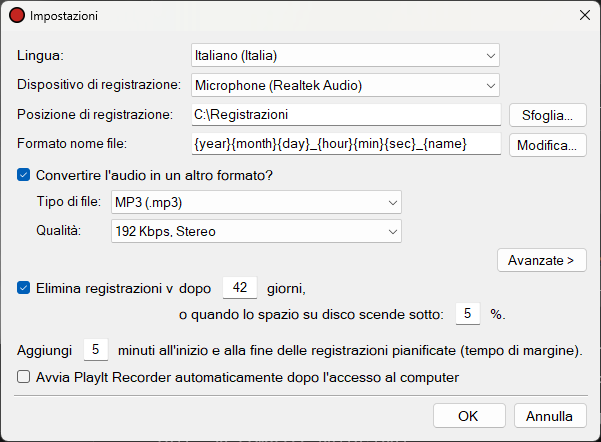Uncheck Convertire l'audio in un altro formato

(23, 175)
